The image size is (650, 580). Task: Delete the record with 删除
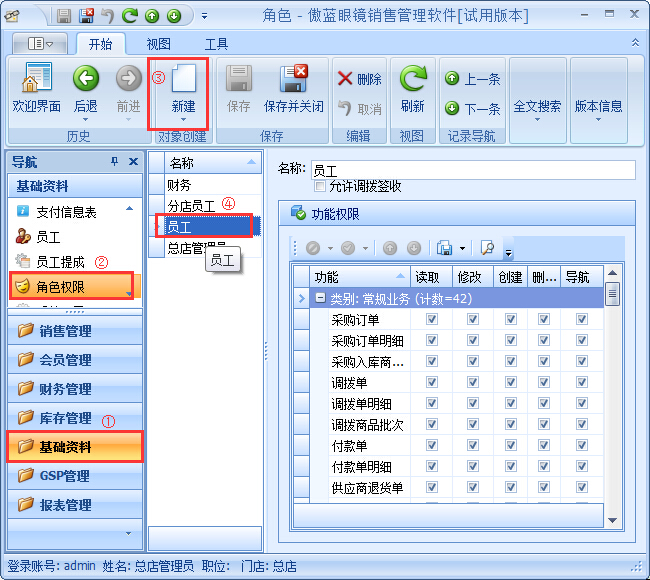[x=359, y=78]
